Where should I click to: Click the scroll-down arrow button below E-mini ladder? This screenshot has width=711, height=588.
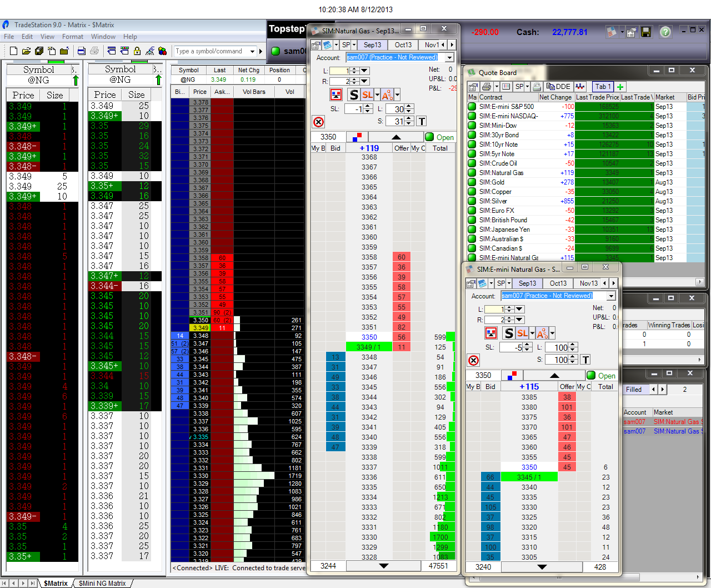tap(542, 567)
